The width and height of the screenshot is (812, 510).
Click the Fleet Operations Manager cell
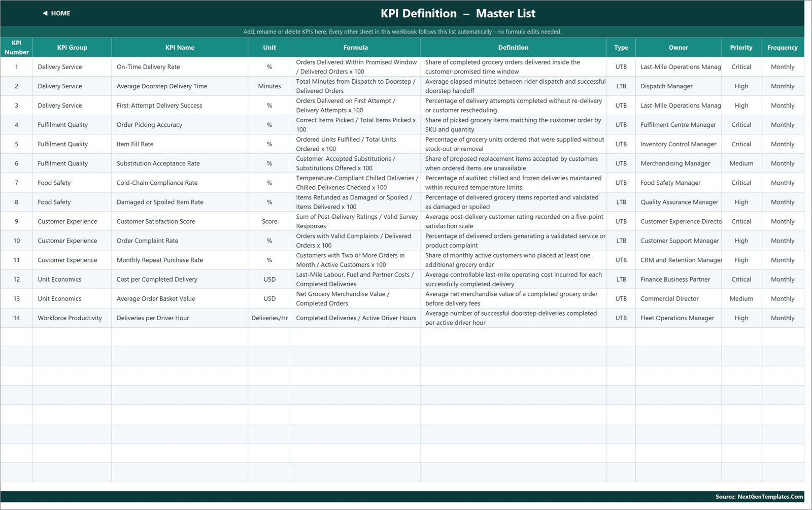pos(678,318)
